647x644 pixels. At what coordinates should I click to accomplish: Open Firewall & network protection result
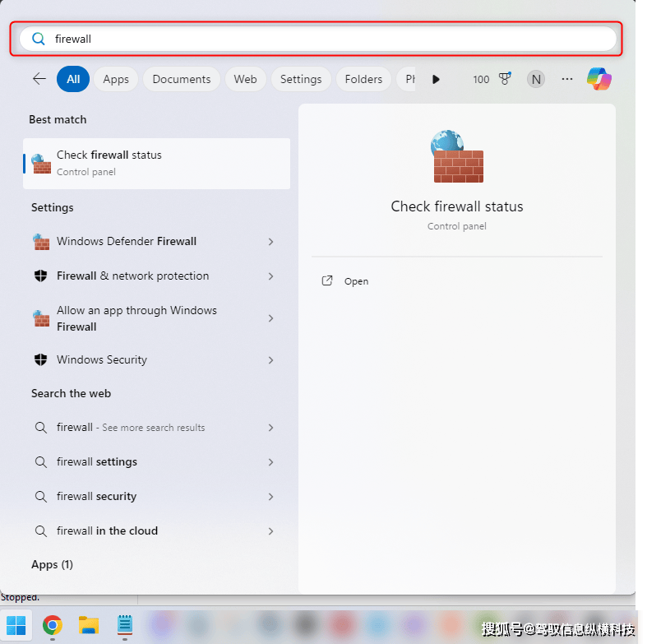pyautogui.click(x=155, y=276)
